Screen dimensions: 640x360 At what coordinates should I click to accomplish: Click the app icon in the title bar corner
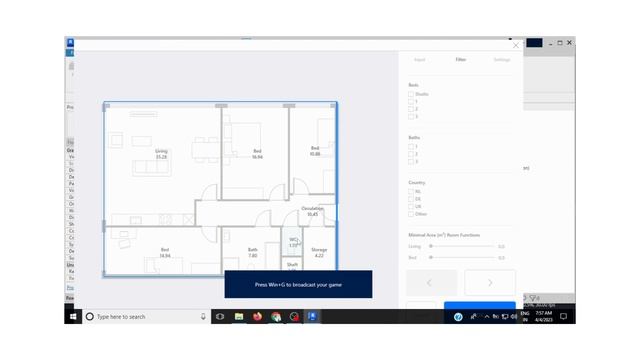coord(70,42)
